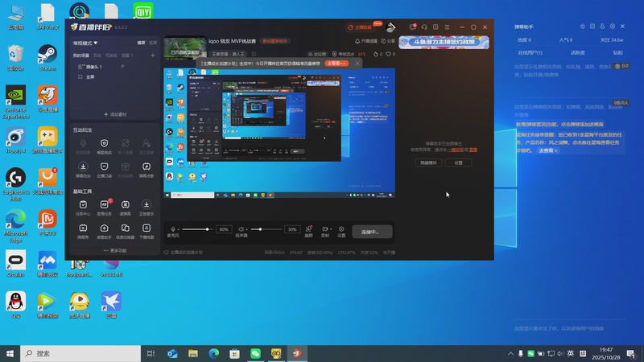The height and width of the screenshot is (362, 644).
Task: Open Oculus desktop shortcut
Action: point(15,263)
